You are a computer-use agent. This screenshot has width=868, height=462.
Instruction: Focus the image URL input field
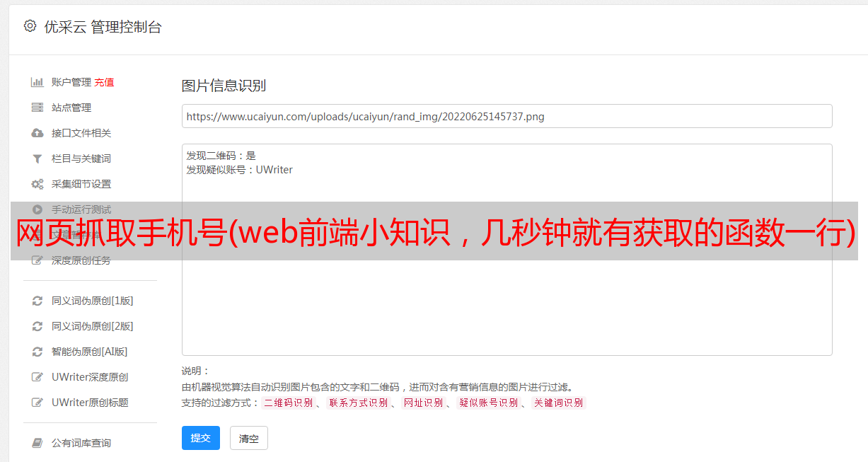[x=507, y=116]
